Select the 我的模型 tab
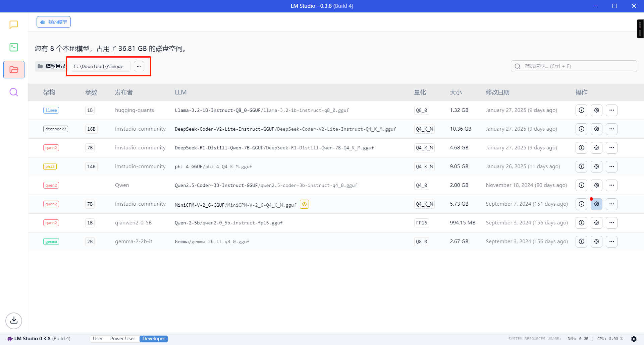Image resolution: width=644 pixels, height=345 pixels. [x=54, y=22]
